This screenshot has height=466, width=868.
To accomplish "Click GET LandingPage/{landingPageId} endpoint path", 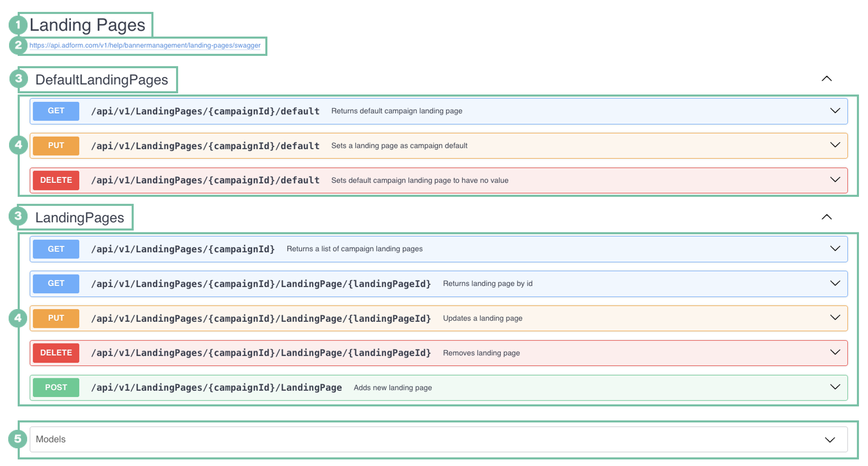I will 261,284.
